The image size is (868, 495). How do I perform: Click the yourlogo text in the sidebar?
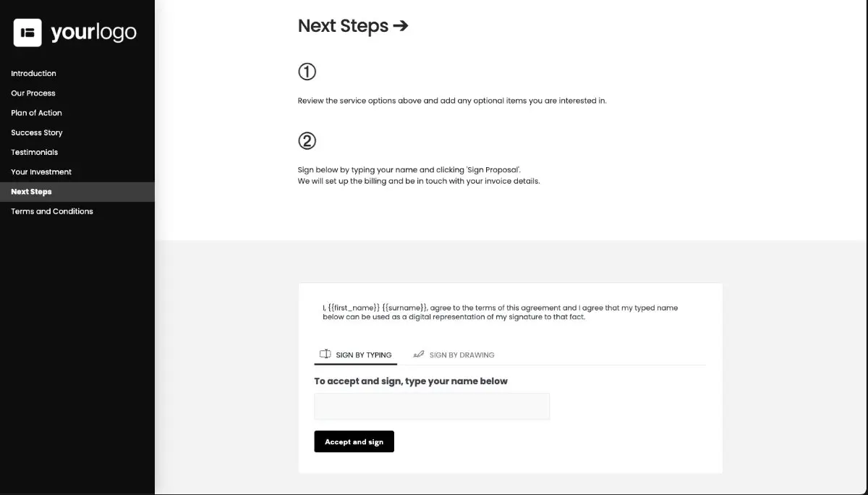[x=93, y=32]
